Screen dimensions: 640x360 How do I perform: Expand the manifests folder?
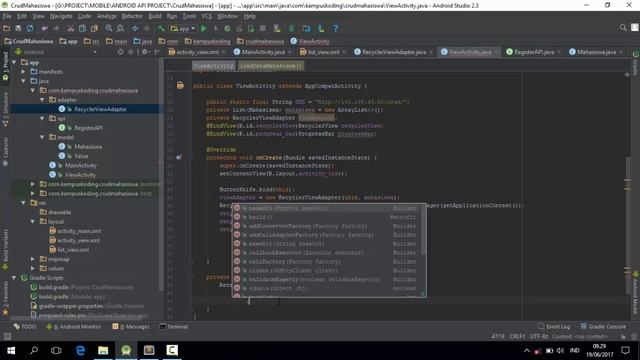[24, 71]
